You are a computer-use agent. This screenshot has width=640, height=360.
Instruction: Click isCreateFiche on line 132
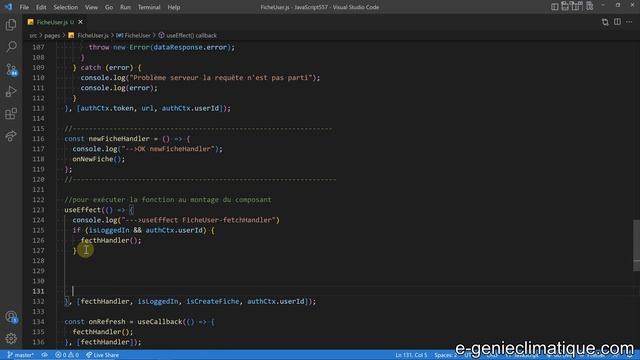click(x=213, y=301)
